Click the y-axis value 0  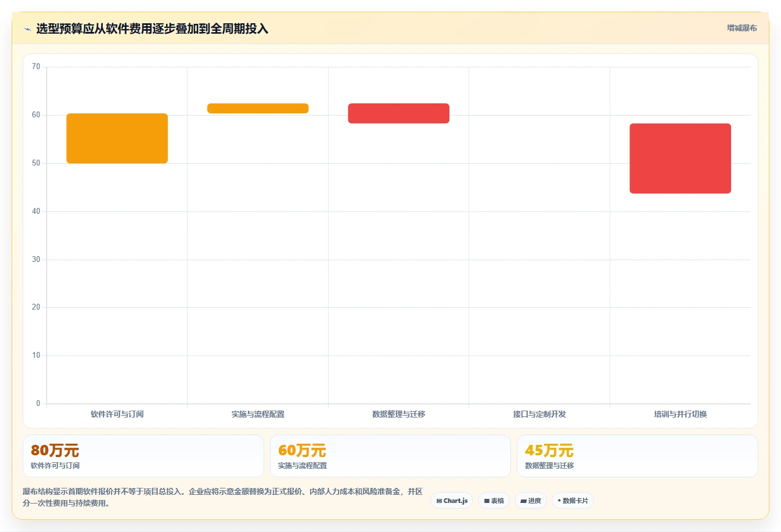tap(38, 404)
